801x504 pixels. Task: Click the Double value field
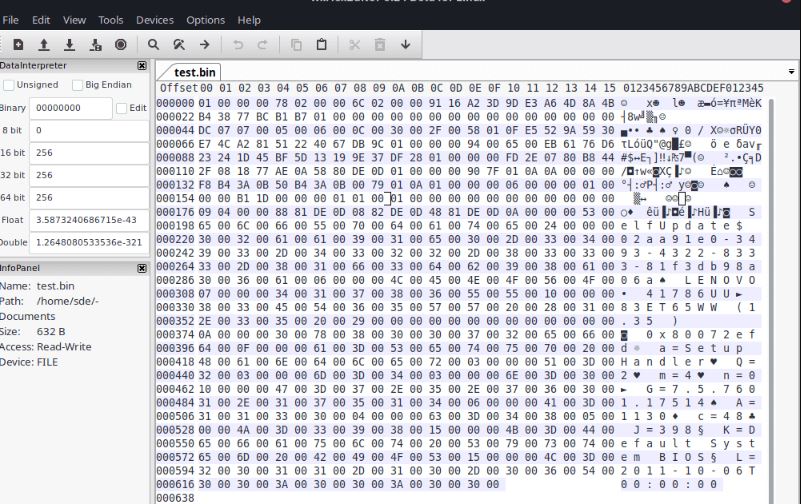click(89, 243)
